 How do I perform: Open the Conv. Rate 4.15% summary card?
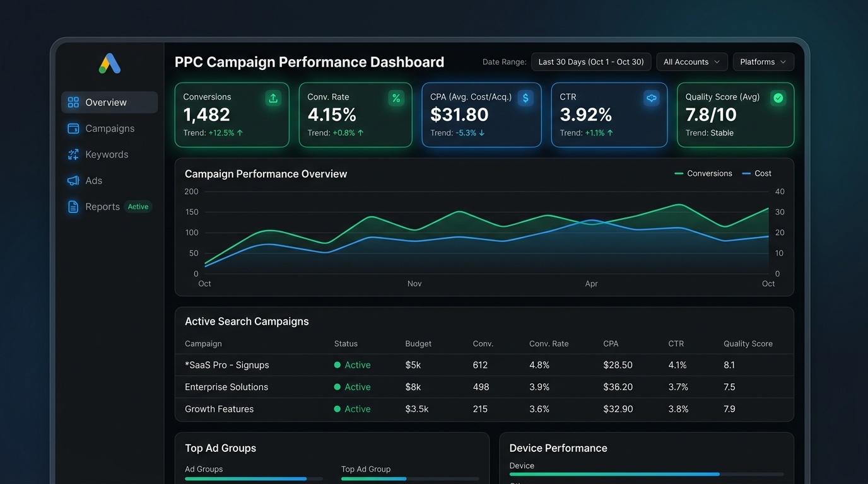[356, 115]
